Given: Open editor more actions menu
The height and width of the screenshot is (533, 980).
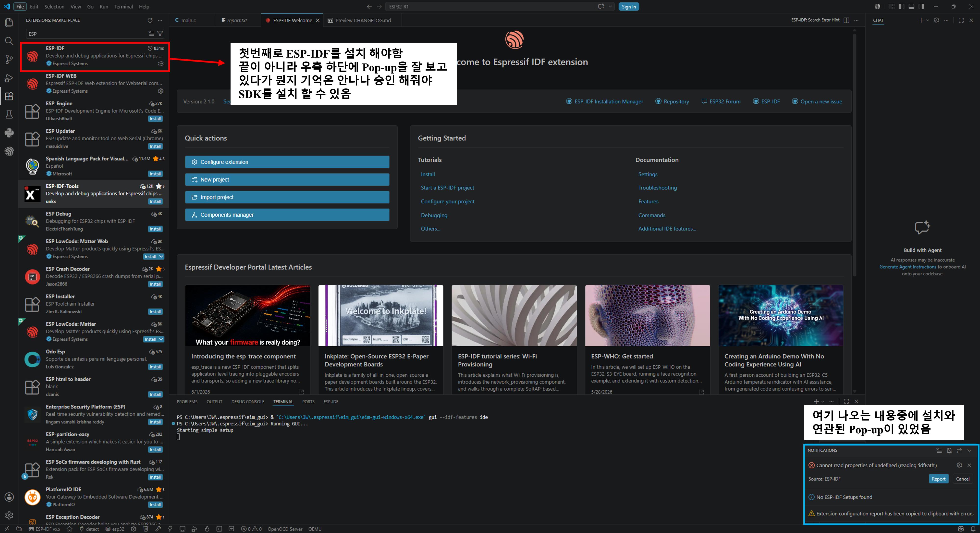Looking at the screenshot, I should (x=856, y=20).
